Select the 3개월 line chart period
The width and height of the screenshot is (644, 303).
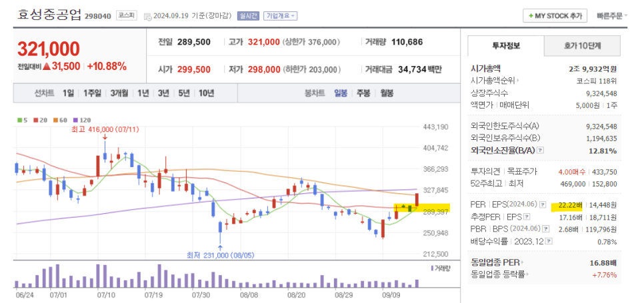119,93
